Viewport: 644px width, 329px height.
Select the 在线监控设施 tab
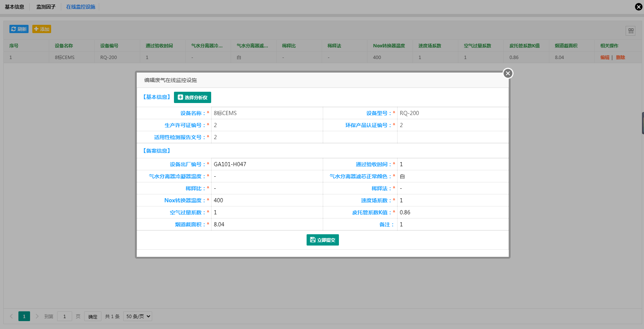[81, 7]
